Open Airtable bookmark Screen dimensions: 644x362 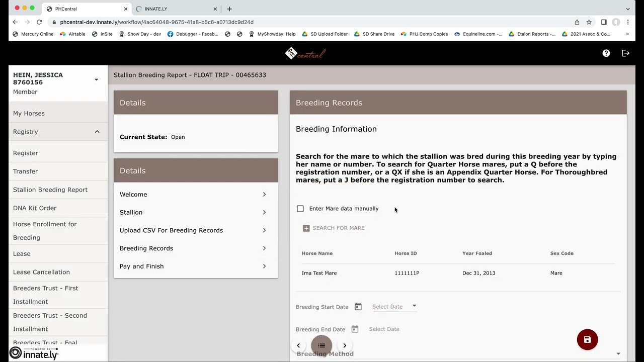[72, 34]
